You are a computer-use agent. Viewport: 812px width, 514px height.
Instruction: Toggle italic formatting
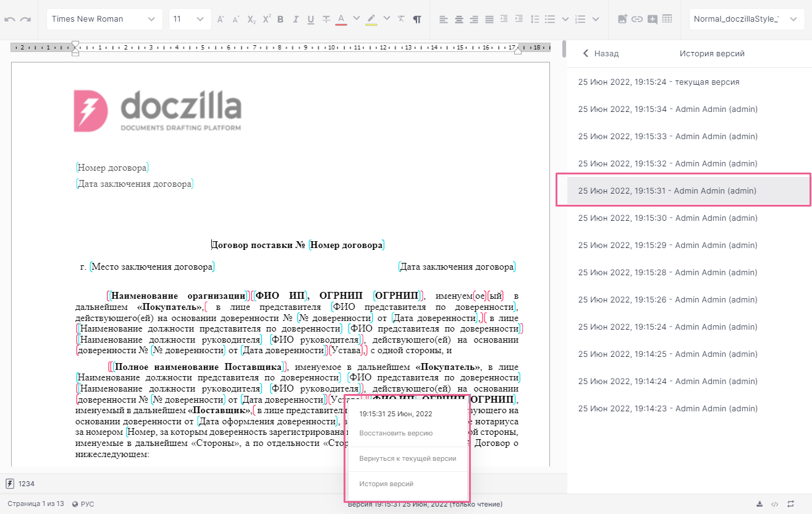(x=295, y=19)
